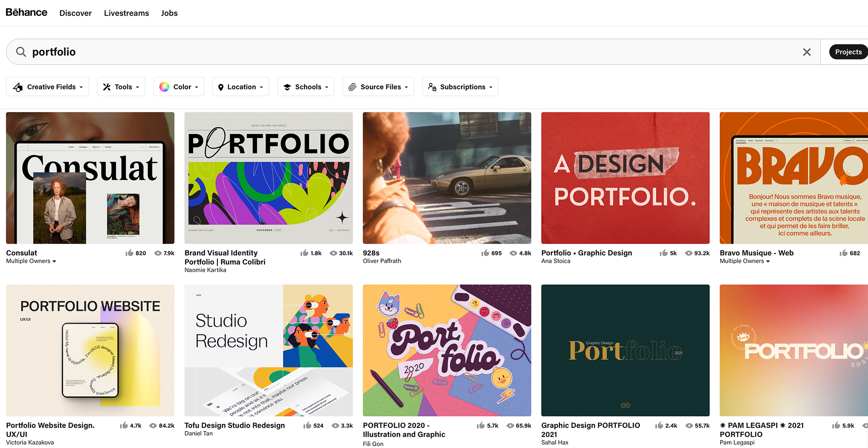Open the Tofu Design Studio Redesign title

point(235,425)
